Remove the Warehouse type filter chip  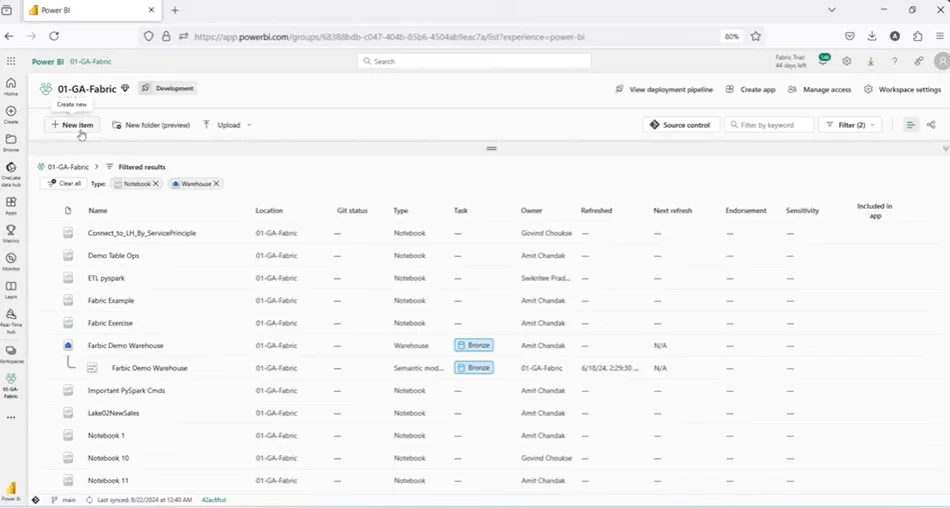[x=216, y=184]
